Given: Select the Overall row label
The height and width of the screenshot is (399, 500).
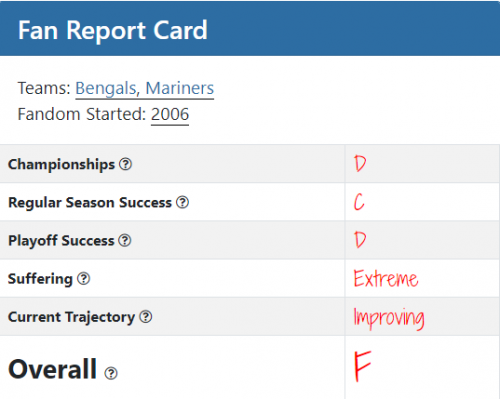Looking at the screenshot, I should 52,369.
